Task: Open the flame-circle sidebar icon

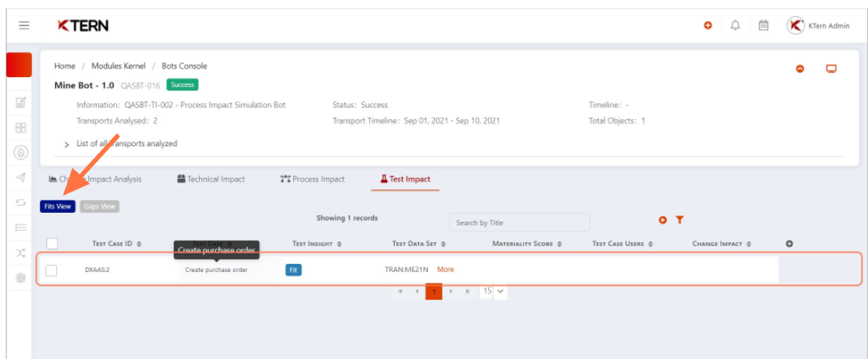Action: point(20,153)
